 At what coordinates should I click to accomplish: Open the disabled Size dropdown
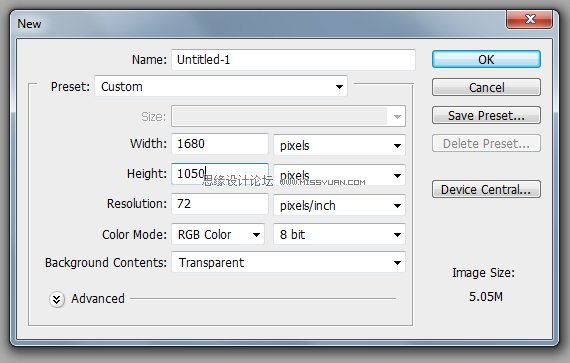(288, 116)
